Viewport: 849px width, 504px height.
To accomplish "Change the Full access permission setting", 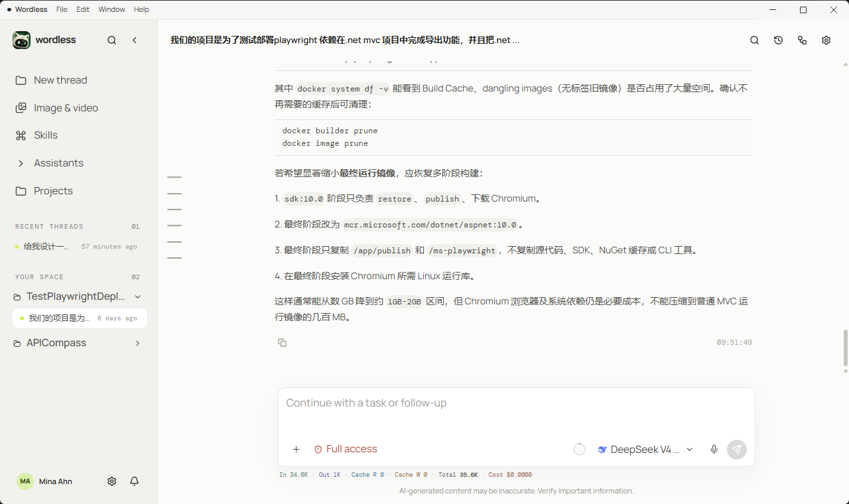I will click(x=346, y=450).
